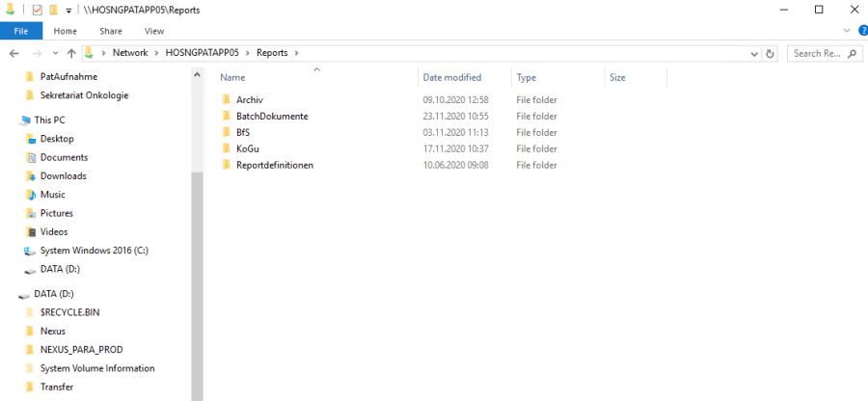This screenshot has height=401, width=868.
Task: Open the Share ribbon tab
Action: pyautogui.click(x=111, y=31)
